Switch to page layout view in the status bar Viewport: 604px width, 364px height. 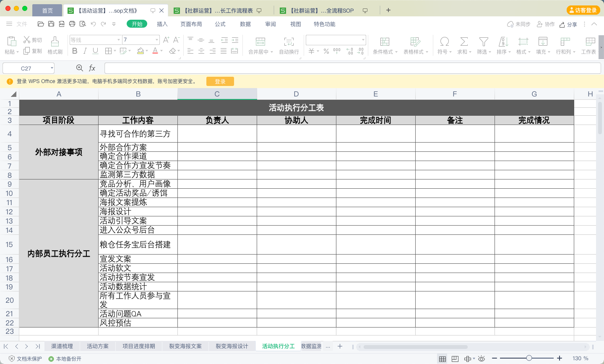pyautogui.click(x=455, y=359)
